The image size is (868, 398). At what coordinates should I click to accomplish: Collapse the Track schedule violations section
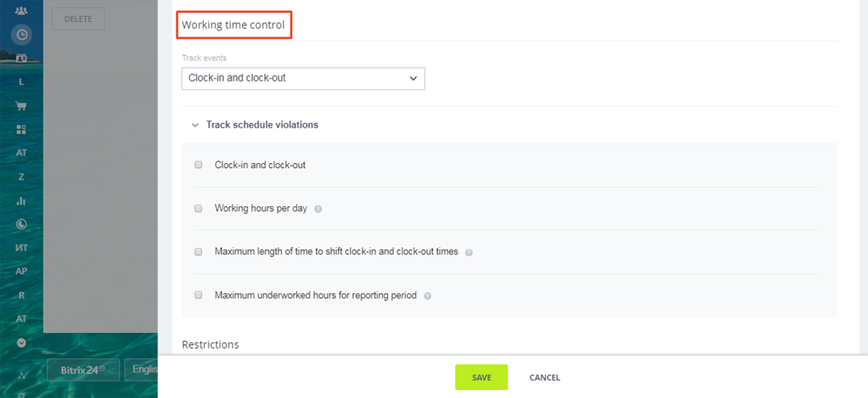point(194,125)
